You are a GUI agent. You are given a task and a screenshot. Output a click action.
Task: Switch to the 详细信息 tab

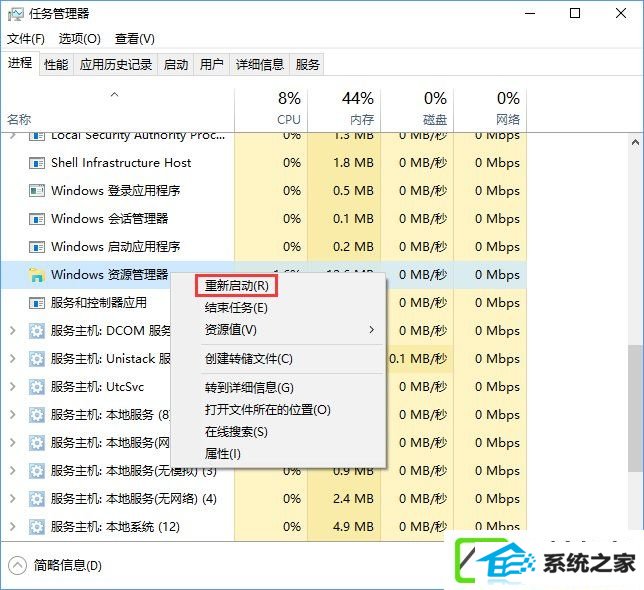260,64
